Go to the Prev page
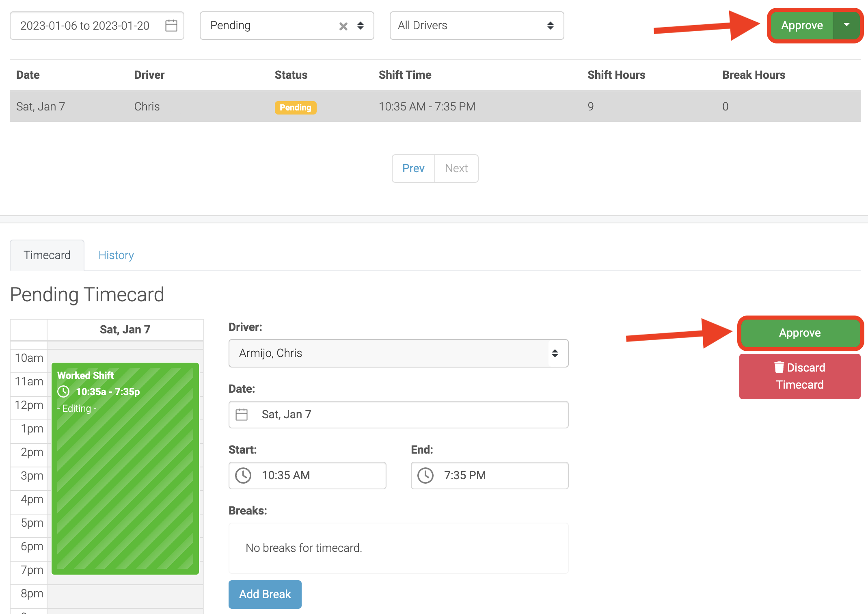The width and height of the screenshot is (868, 614). pyautogui.click(x=413, y=168)
